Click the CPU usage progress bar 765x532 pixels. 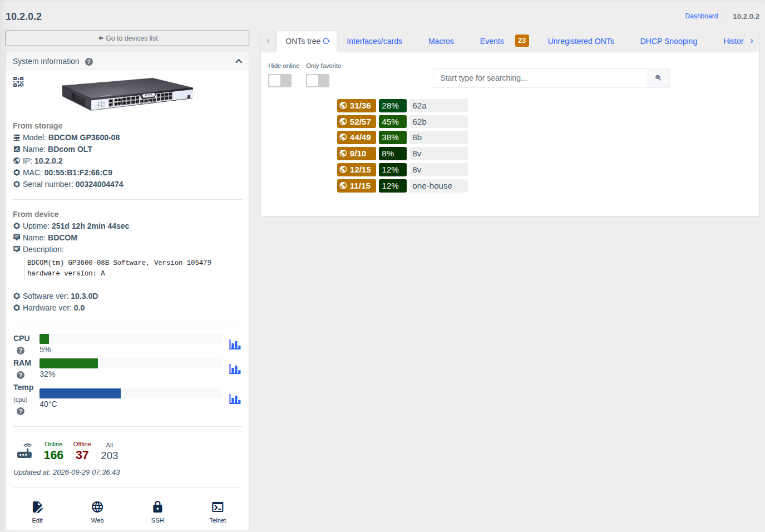(131, 338)
